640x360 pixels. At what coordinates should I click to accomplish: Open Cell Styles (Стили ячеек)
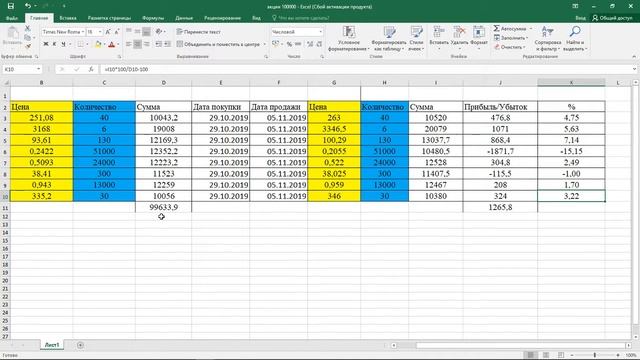[416, 38]
